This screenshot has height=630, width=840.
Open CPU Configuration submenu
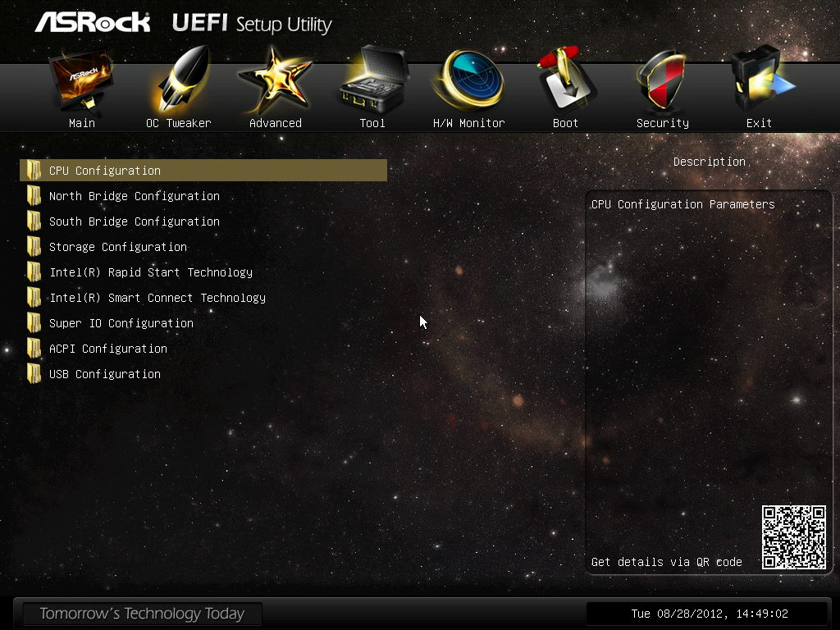203,171
